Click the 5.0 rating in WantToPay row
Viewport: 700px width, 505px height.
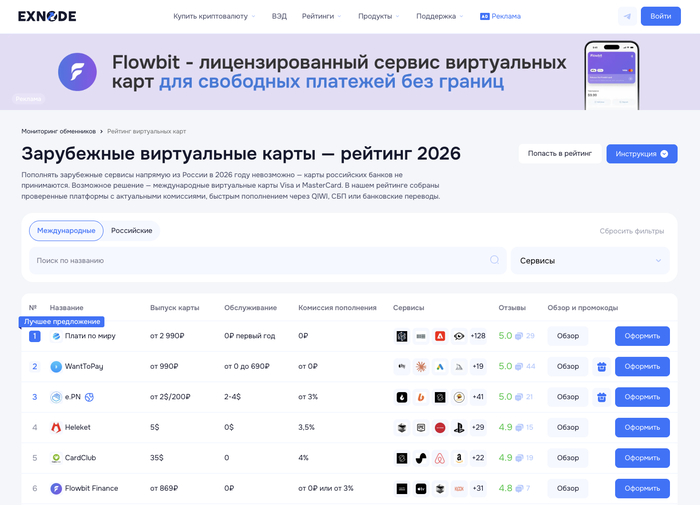click(x=505, y=367)
